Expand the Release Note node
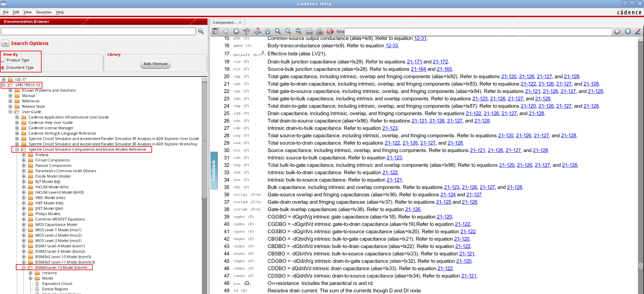 pos(10,106)
